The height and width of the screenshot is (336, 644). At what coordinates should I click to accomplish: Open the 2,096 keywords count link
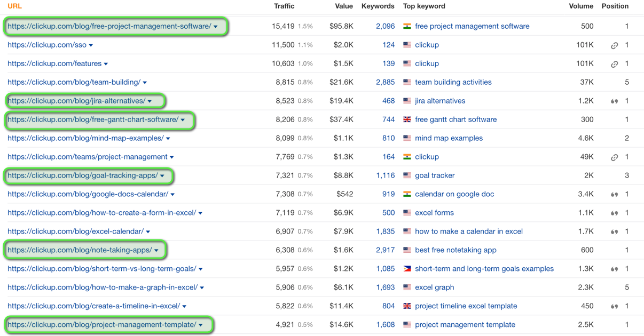[385, 26]
